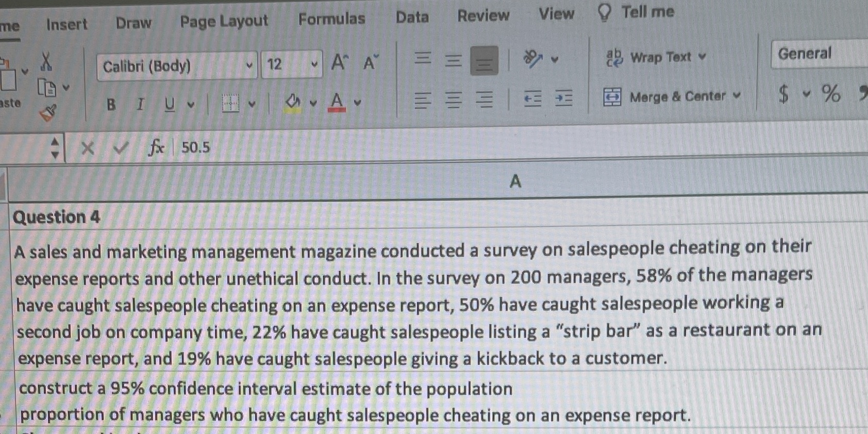The image size is (868, 434).
Task: Decrease indent icon
Action: coord(532,98)
